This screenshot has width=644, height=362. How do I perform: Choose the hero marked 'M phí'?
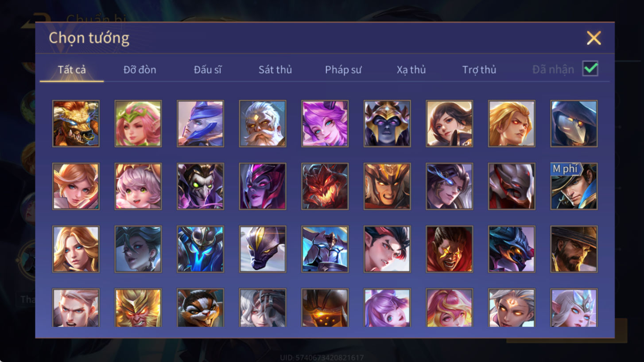point(574,187)
